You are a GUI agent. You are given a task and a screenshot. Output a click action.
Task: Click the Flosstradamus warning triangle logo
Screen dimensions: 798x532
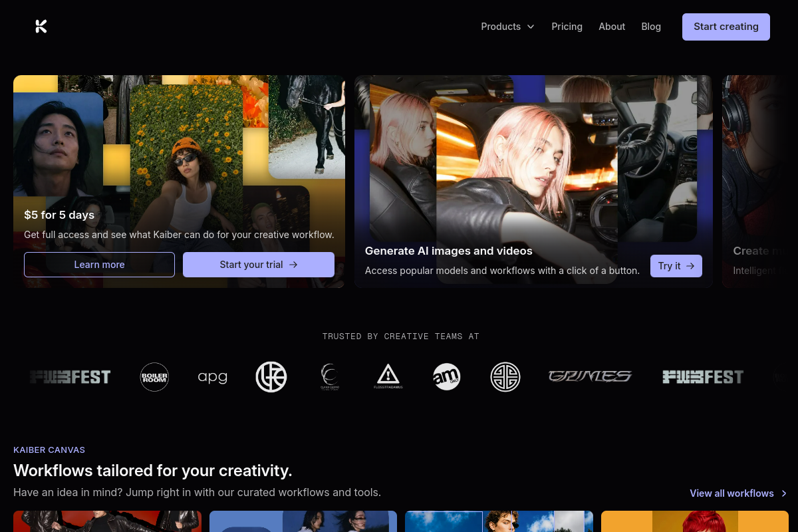[x=388, y=377]
